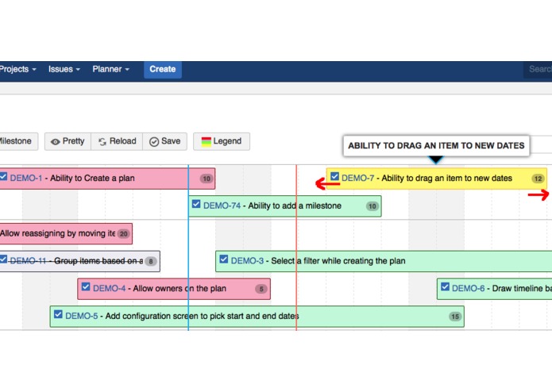Toggle the DEMO-4 checkbox

tap(86, 287)
